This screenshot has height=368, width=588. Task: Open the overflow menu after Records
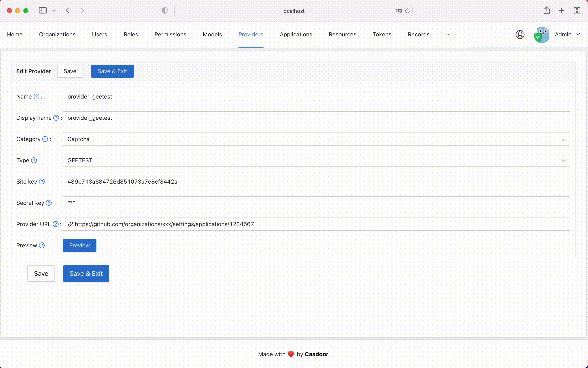coord(448,34)
